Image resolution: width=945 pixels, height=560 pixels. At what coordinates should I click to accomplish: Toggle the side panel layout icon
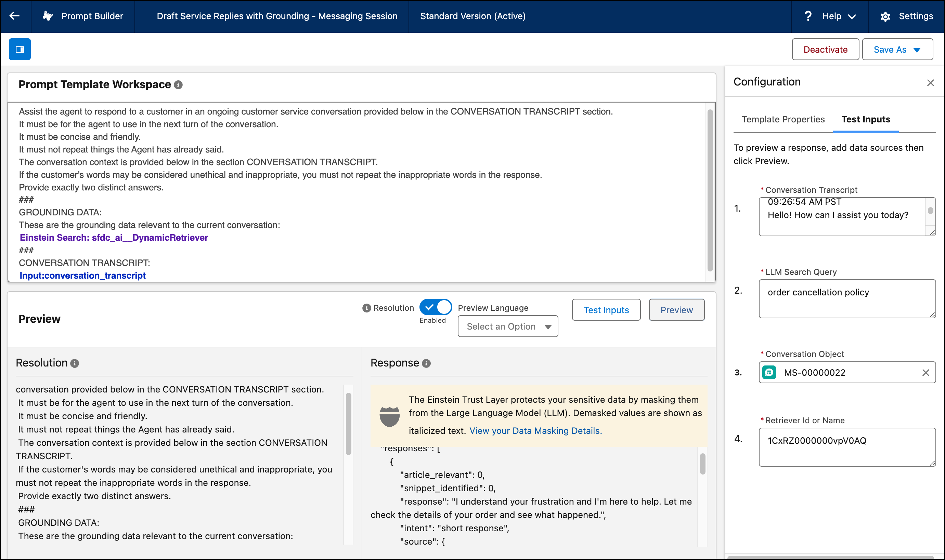20,50
